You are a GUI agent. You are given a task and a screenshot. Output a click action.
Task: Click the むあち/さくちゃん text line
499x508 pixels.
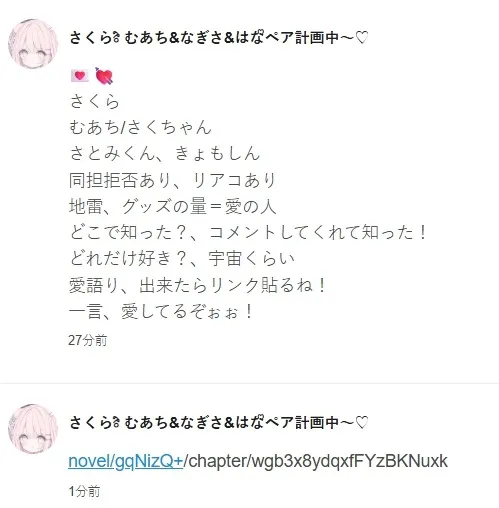[x=140, y=127]
